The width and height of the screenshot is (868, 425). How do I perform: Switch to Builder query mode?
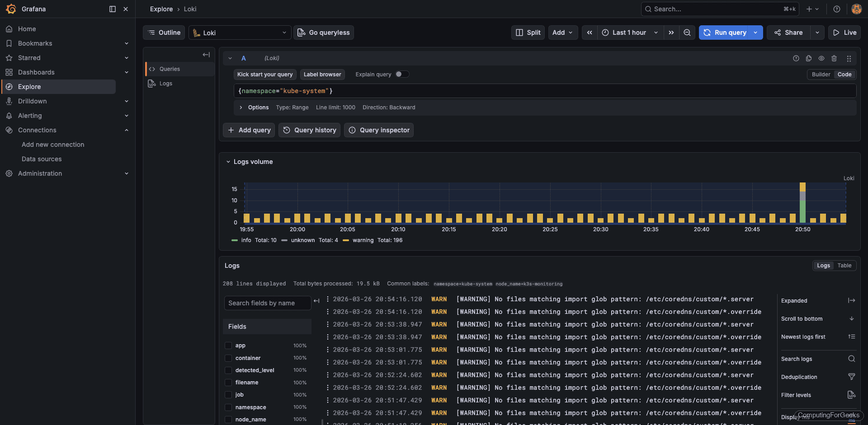pyautogui.click(x=821, y=74)
